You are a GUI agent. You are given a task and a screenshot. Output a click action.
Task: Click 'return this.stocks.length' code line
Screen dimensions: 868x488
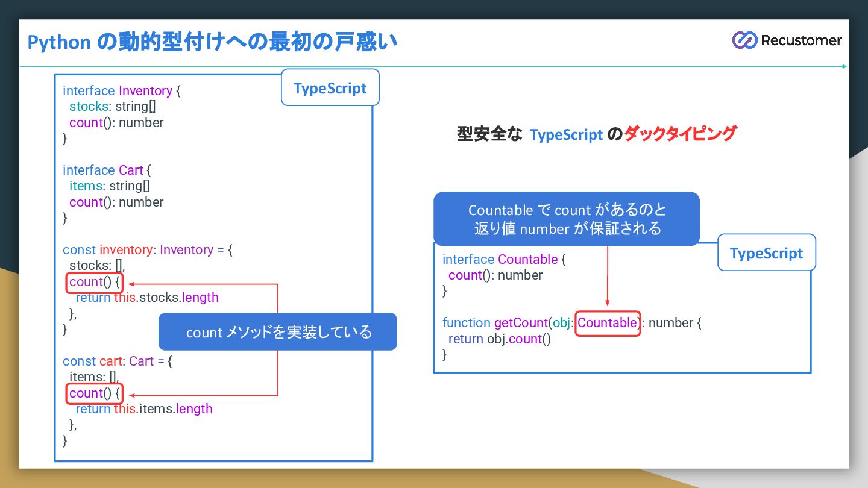(147, 298)
